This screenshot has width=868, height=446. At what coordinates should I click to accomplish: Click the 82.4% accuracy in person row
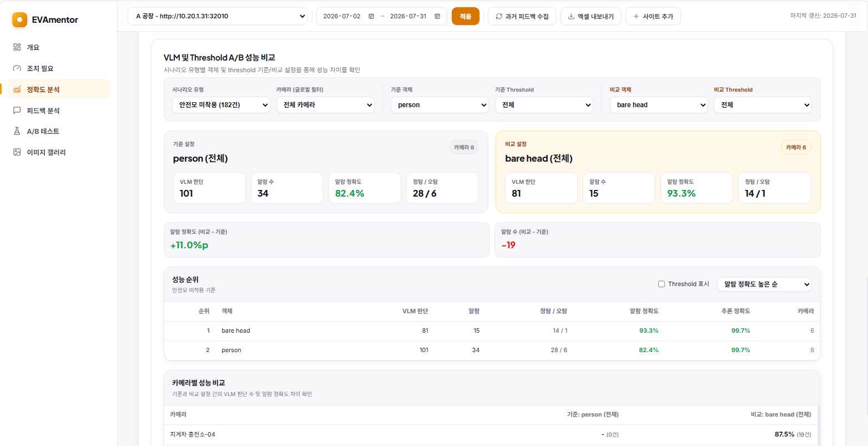pyautogui.click(x=649, y=350)
